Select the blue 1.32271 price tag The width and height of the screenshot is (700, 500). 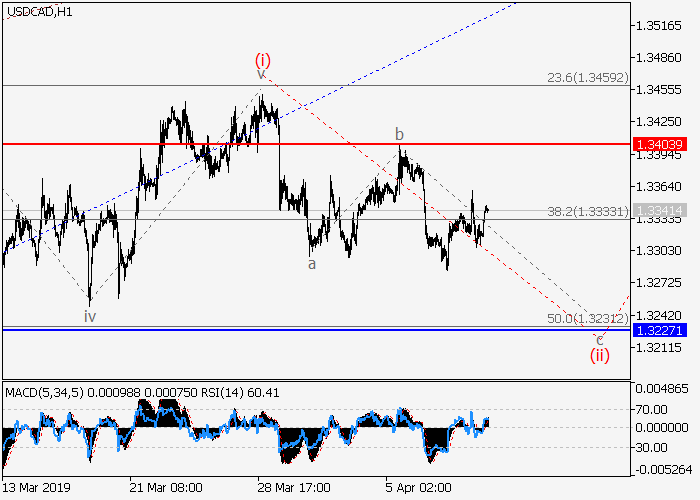pos(659,328)
